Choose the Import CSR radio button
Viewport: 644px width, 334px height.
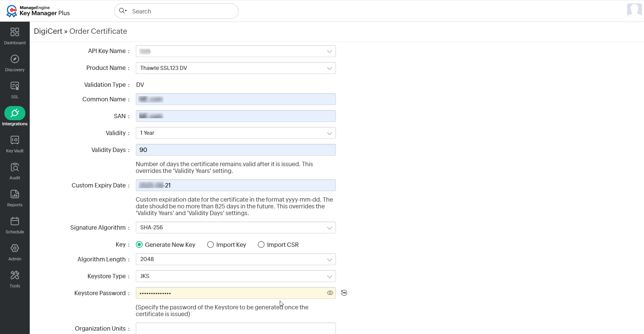coord(261,245)
